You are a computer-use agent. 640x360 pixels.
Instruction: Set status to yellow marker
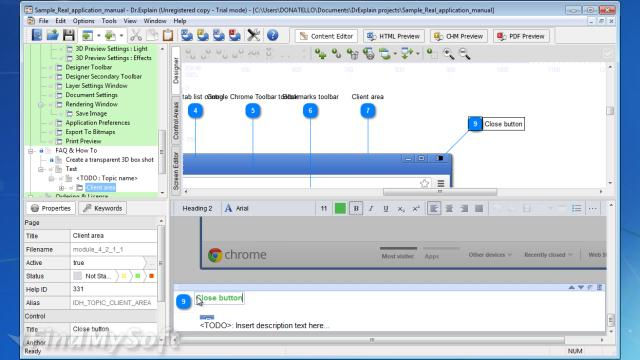coord(124,276)
